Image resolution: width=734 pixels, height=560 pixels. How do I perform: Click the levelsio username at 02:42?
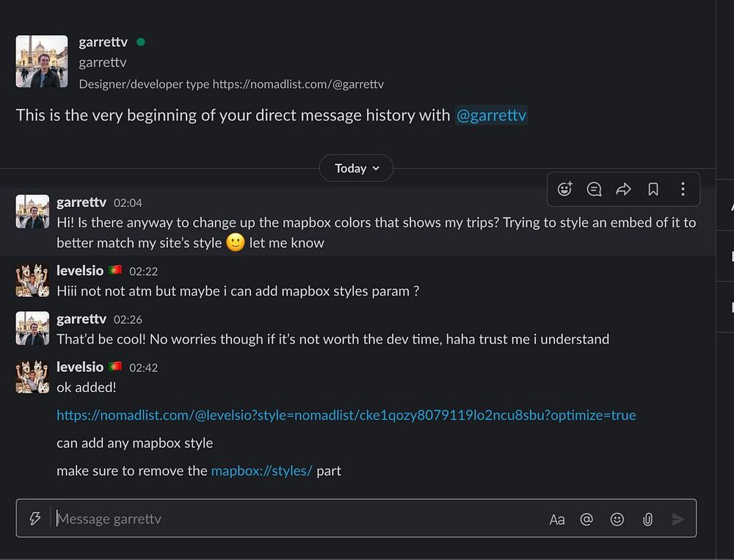80,367
